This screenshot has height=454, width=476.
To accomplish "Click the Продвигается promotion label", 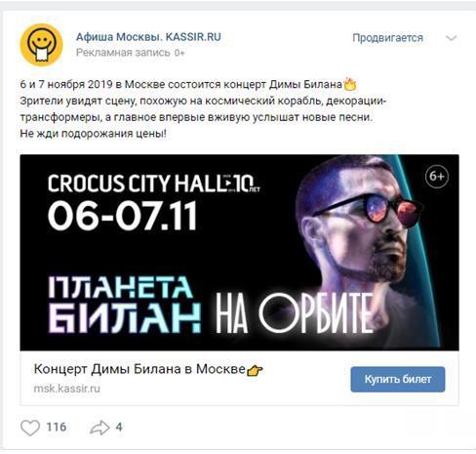I will coord(387,38).
